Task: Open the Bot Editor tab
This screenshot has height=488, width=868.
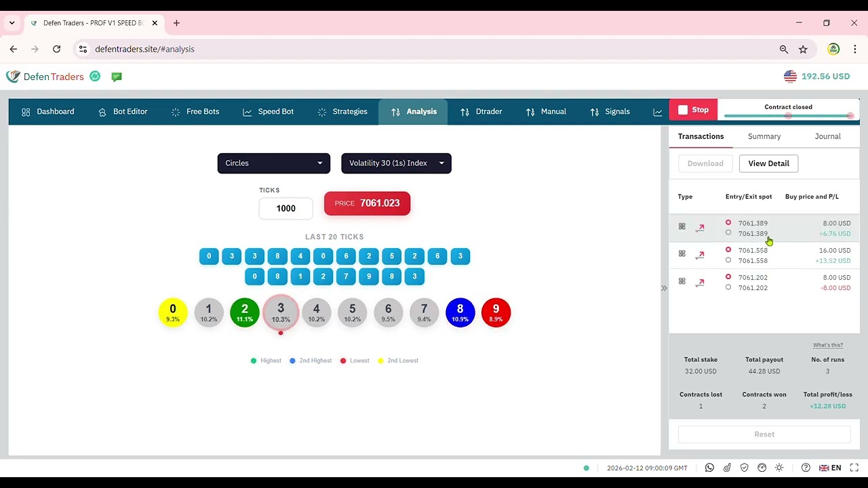Action: point(123,112)
